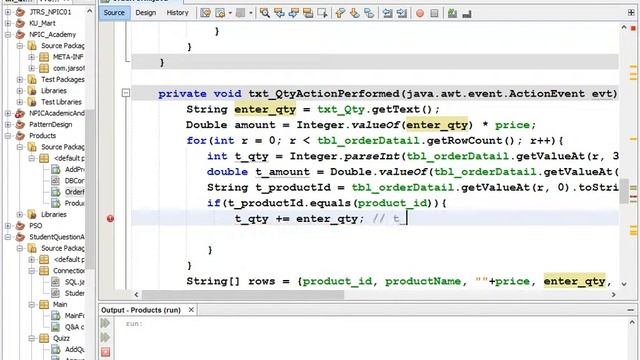Comment selected lines icon
This screenshot has width=640, height=360.
click(452, 13)
